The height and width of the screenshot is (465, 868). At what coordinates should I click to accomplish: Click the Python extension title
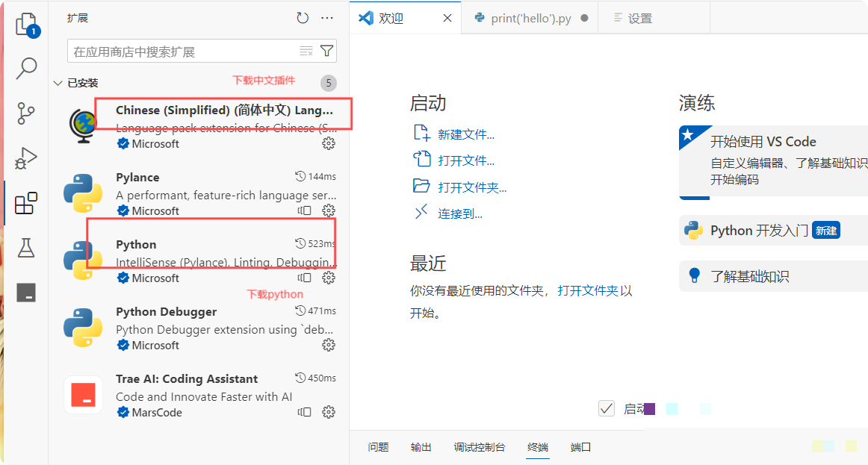point(136,244)
